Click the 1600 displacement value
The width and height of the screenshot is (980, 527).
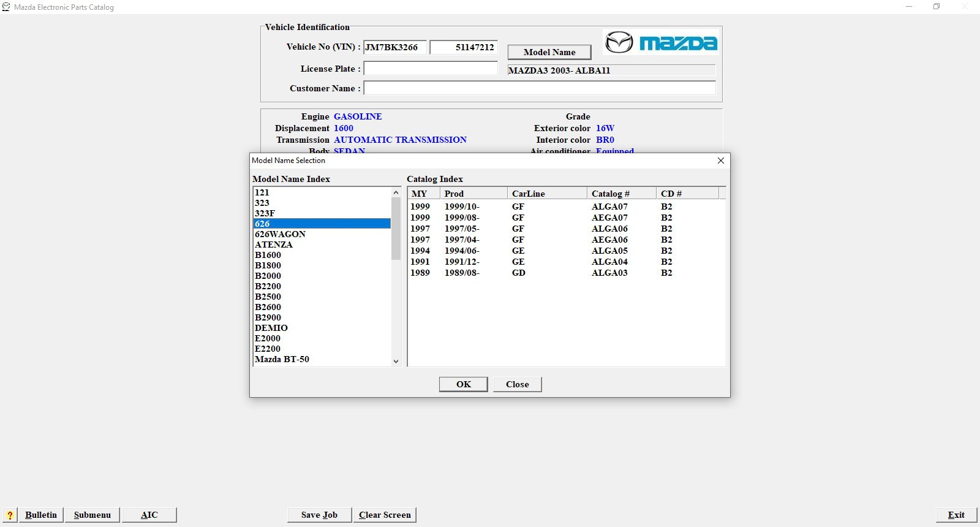point(344,128)
